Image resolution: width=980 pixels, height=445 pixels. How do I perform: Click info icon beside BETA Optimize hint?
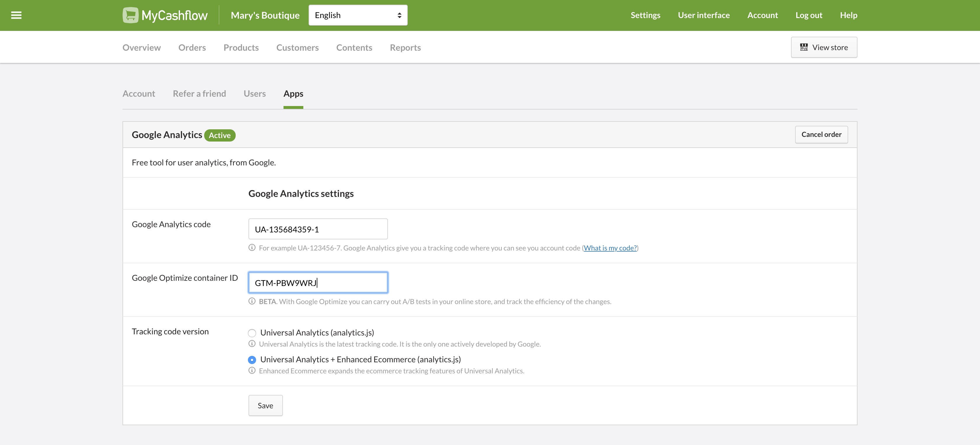coord(252,301)
